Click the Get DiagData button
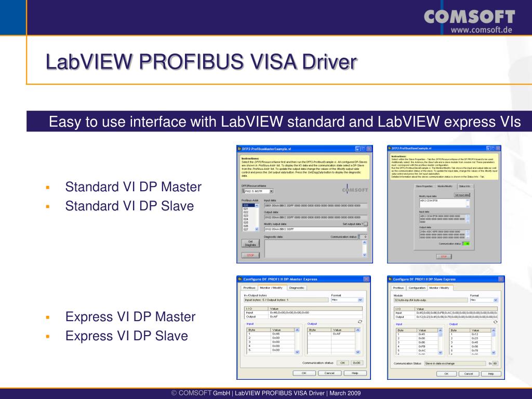532x399 pixels. tap(250, 243)
